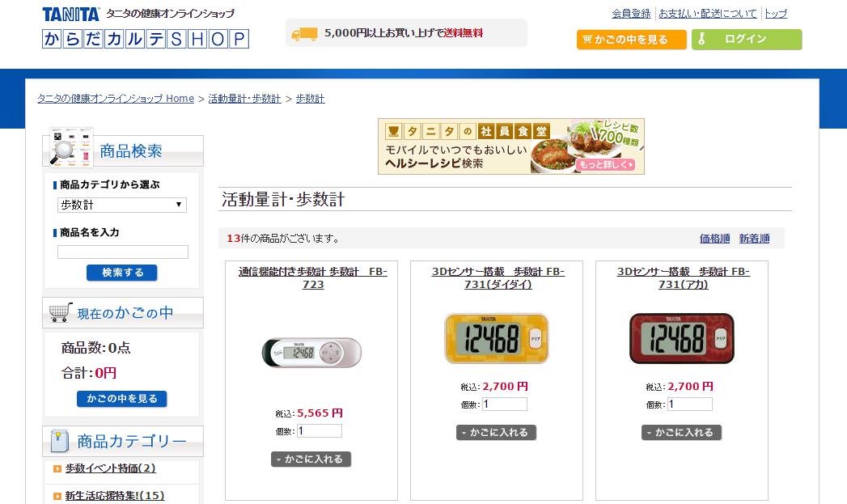Viewport: 847px width, 504px height.
Task: Click the orange かごの中を見る header button
Action: point(632,40)
